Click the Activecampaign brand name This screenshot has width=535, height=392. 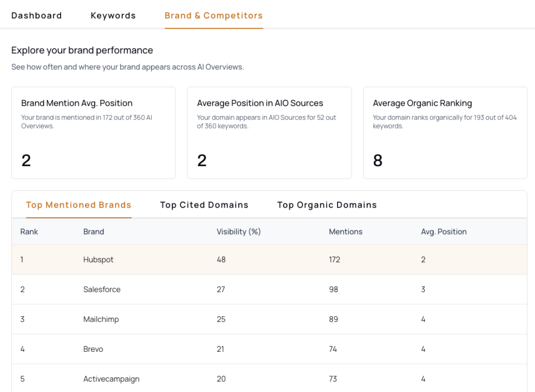click(111, 379)
